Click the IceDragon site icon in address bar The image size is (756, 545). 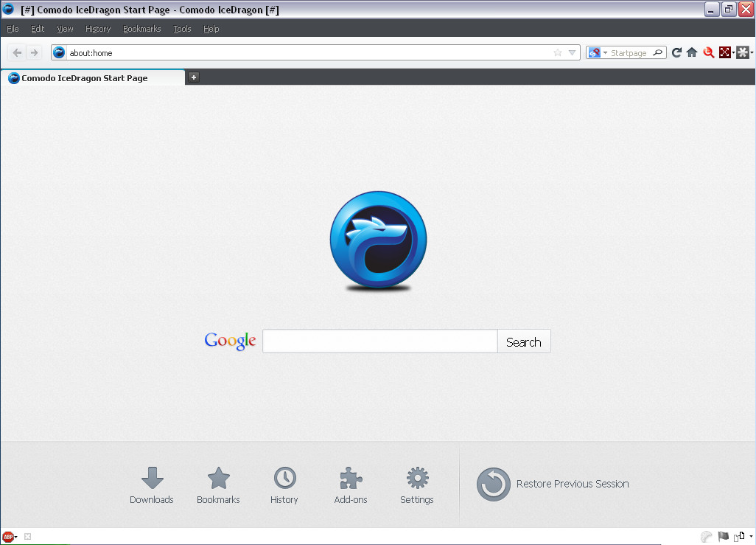tap(59, 52)
